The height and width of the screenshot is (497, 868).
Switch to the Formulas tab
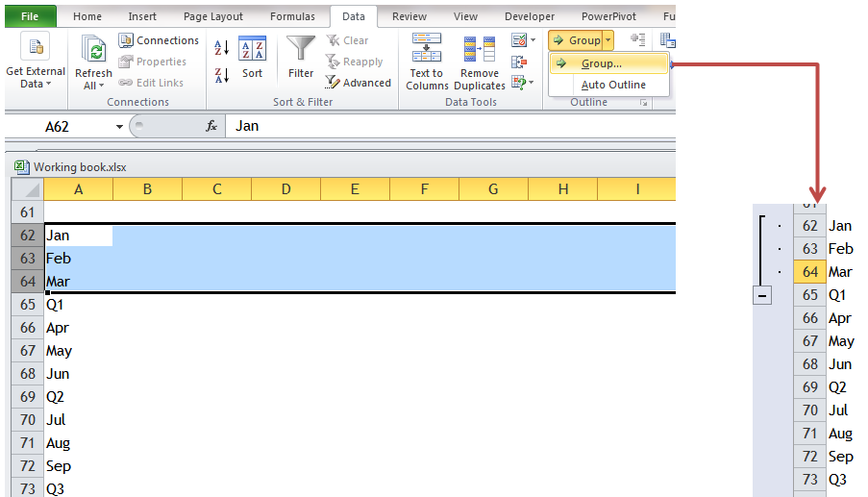click(291, 16)
